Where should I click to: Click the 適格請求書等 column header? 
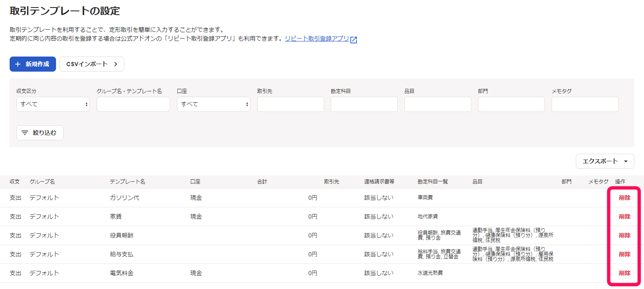click(379, 182)
